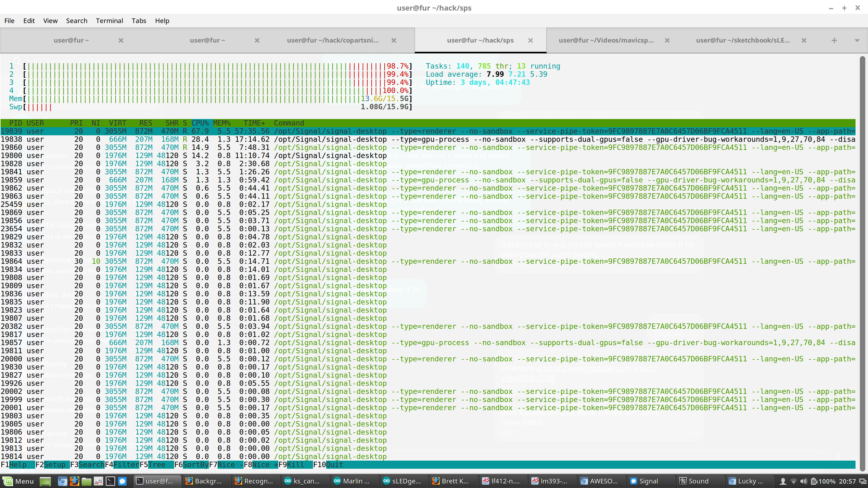Quit htop using F10Quit
Image resolution: width=868 pixels, height=488 pixels.
coord(328,464)
